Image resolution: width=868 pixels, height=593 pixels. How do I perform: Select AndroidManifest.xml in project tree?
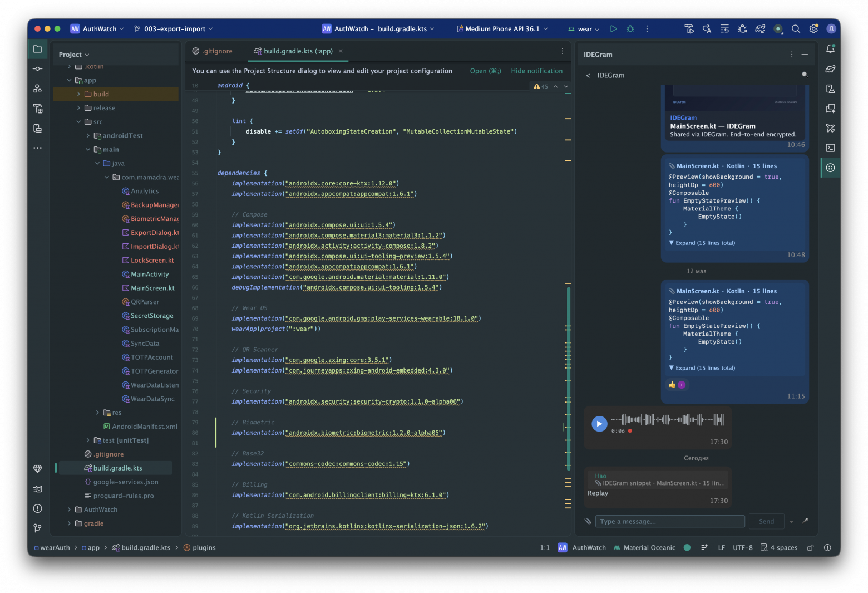pyautogui.click(x=140, y=427)
